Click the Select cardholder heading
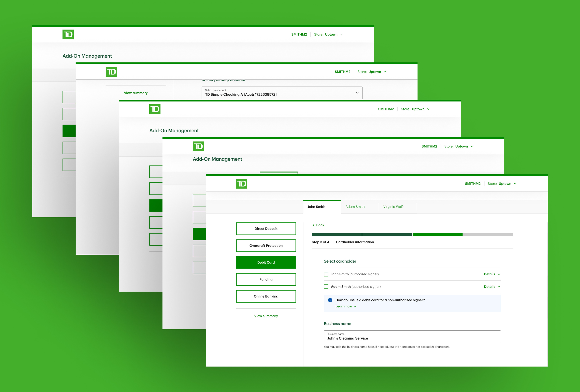 tap(340, 261)
